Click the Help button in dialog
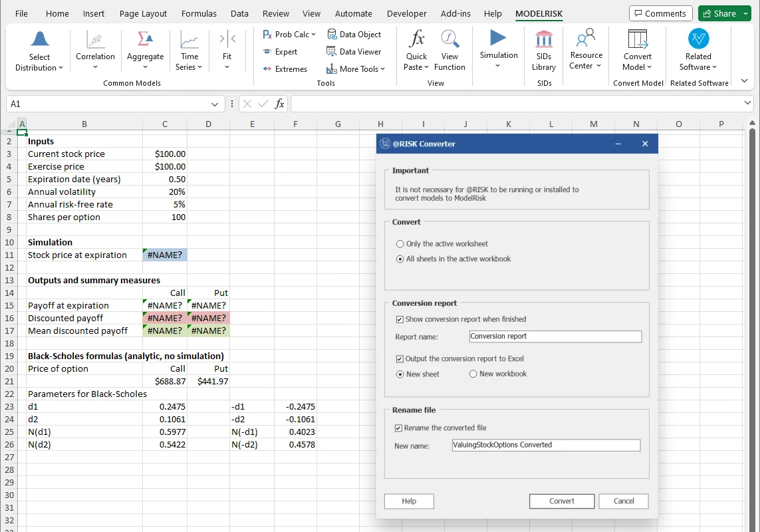 [409, 501]
